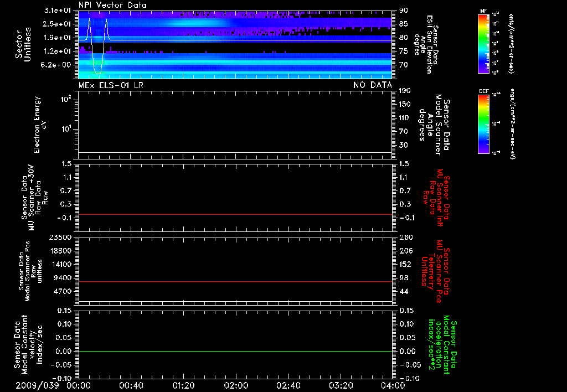567x392 pixels.
Task: Click the 'Model Scanner Pos Raw unitless' axis title
Action: coord(30,271)
